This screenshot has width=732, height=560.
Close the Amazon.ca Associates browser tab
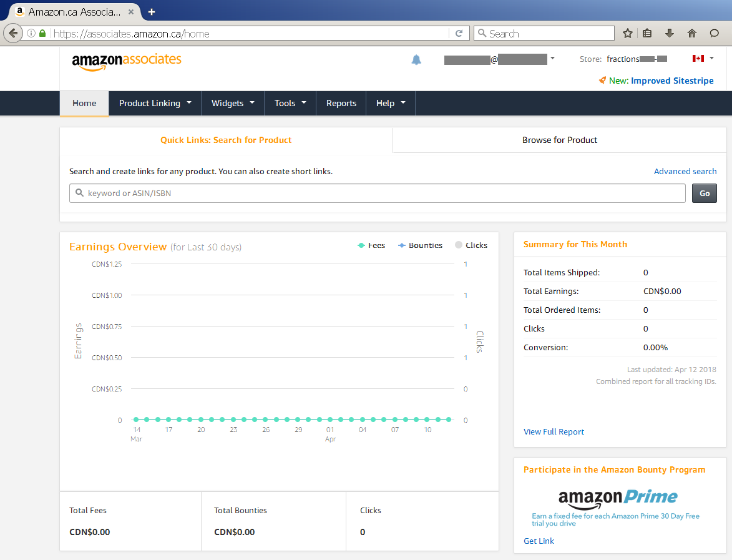pyautogui.click(x=131, y=12)
